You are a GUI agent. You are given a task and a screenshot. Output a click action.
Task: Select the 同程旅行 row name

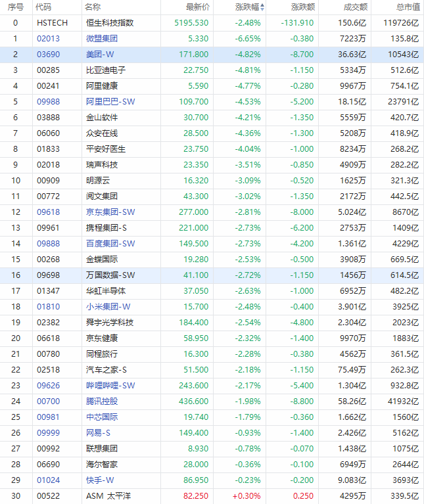(x=102, y=354)
